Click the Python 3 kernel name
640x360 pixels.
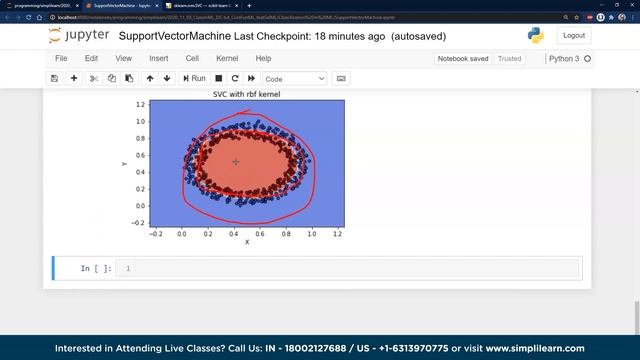click(x=564, y=59)
